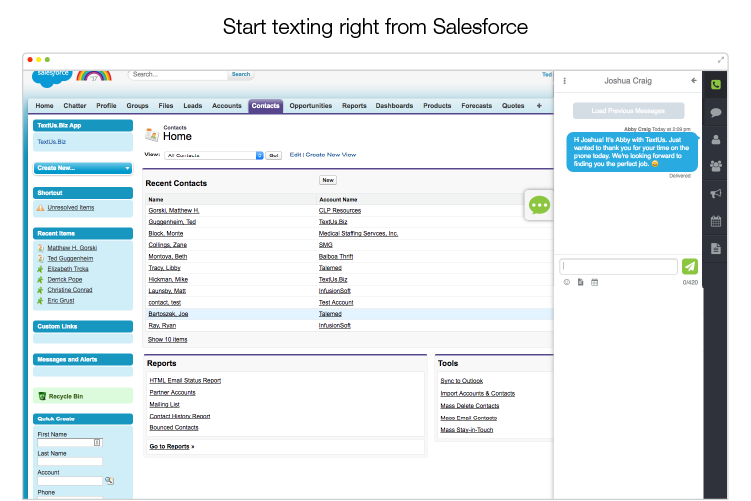Click the fullscreen expand arrows at window corner
Image resolution: width=751 pixels, height=501 pixels.
[720, 60]
